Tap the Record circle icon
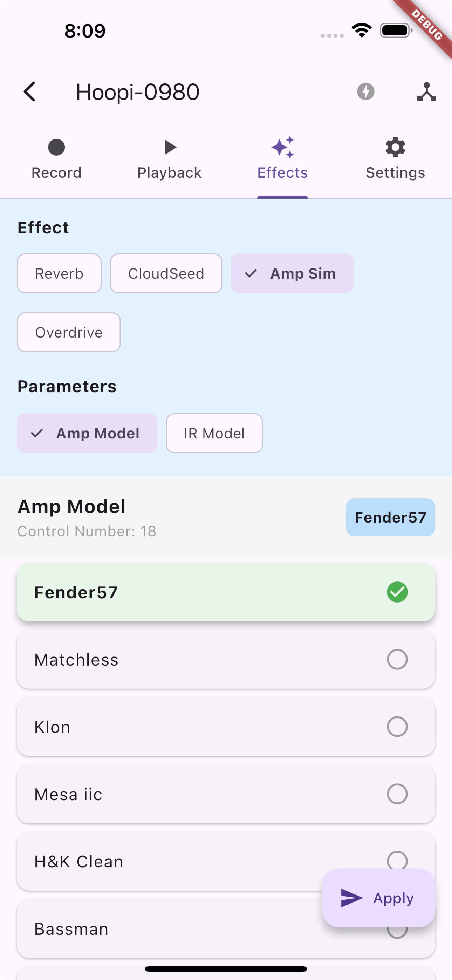Image resolution: width=452 pixels, height=980 pixels. coord(56,147)
